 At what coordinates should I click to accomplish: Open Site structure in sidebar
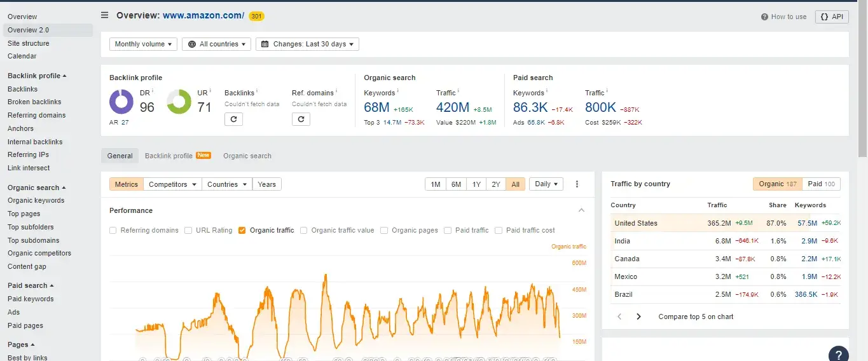pyautogui.click(x=29, y=43)
